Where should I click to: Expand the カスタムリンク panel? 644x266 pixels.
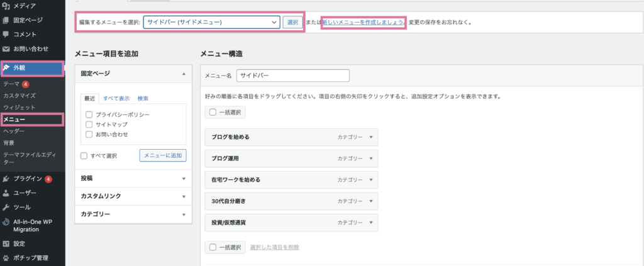[x=133, y=196]
